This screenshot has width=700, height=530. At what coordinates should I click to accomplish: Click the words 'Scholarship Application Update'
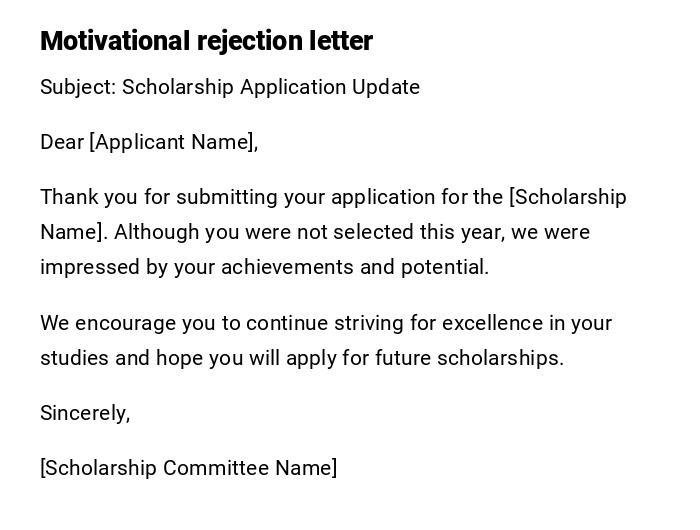pyautogui.click(x=271, y=87)
